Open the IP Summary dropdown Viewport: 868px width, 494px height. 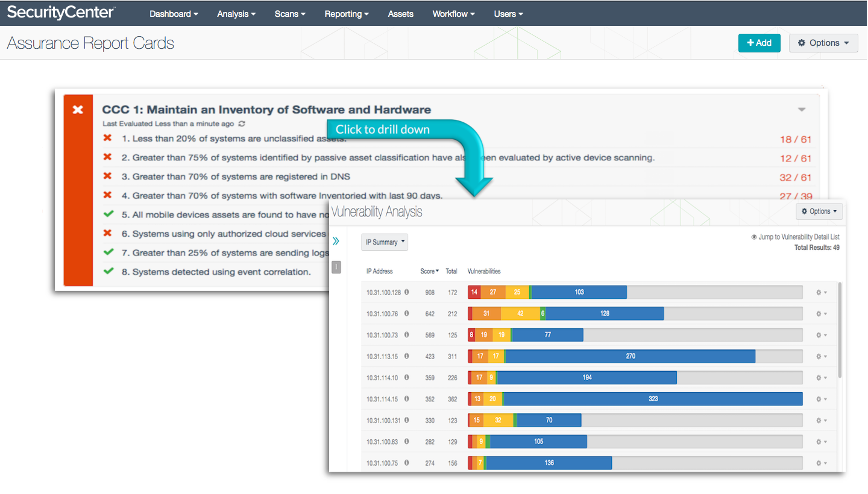[385, 242]
